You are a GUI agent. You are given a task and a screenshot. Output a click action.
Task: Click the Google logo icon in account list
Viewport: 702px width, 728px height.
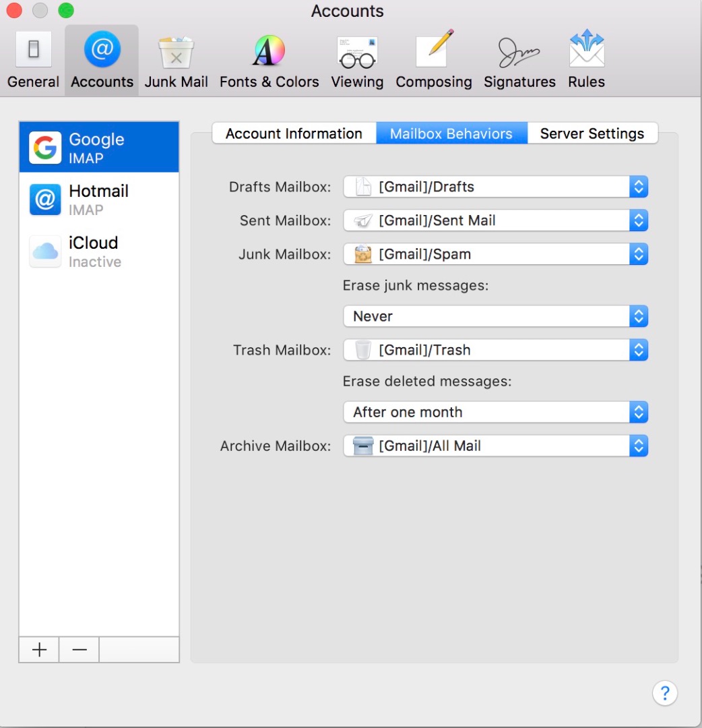(x=45, y=148)
